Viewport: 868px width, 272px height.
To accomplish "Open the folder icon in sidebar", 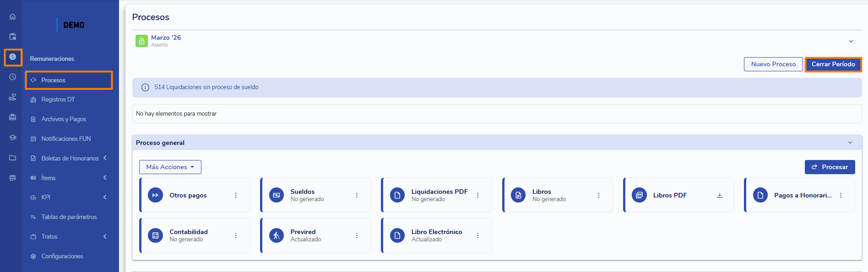I will click(13, 158).
